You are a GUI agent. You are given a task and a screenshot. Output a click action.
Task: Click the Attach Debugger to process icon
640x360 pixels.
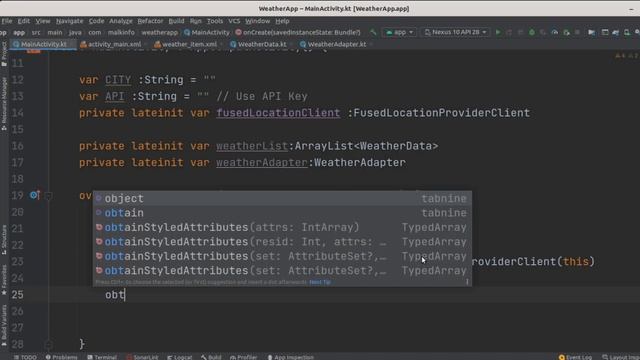click(x=566, y=32)
